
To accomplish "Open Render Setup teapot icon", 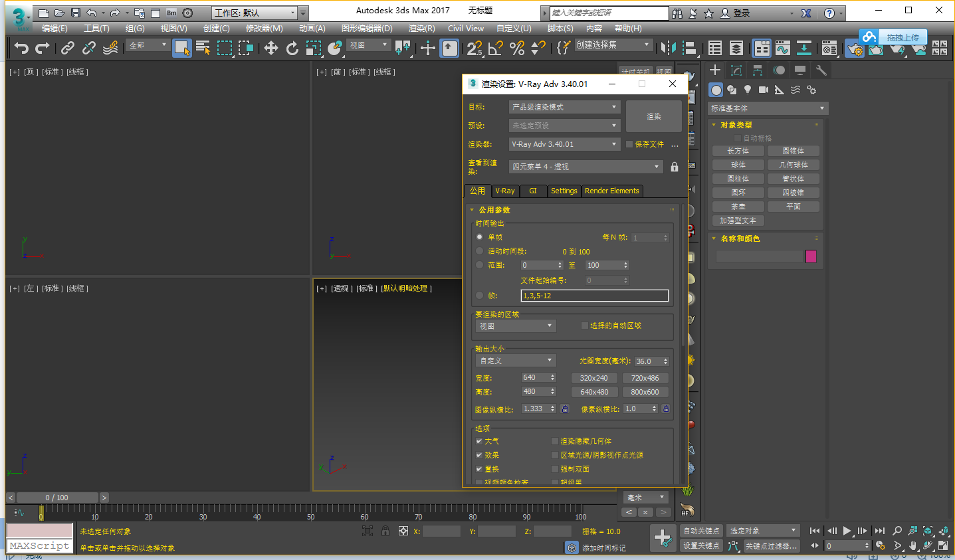I will 855,48.
